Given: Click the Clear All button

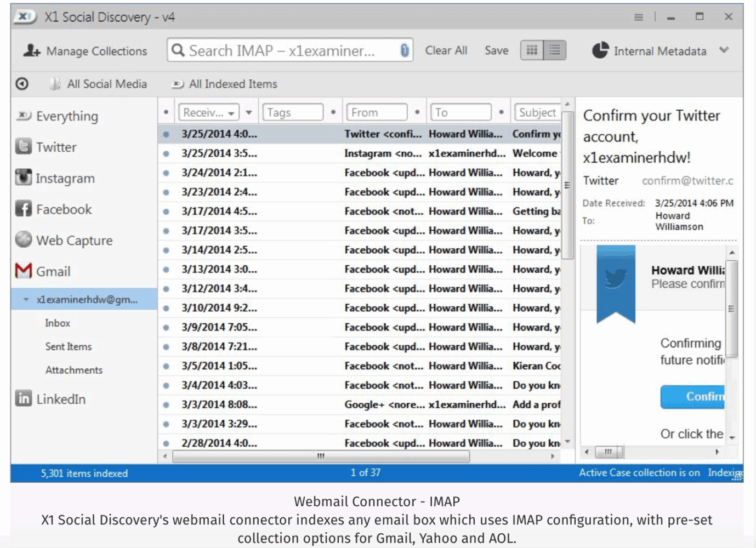Looking at the screenshot, I should (x=446, y=50).
